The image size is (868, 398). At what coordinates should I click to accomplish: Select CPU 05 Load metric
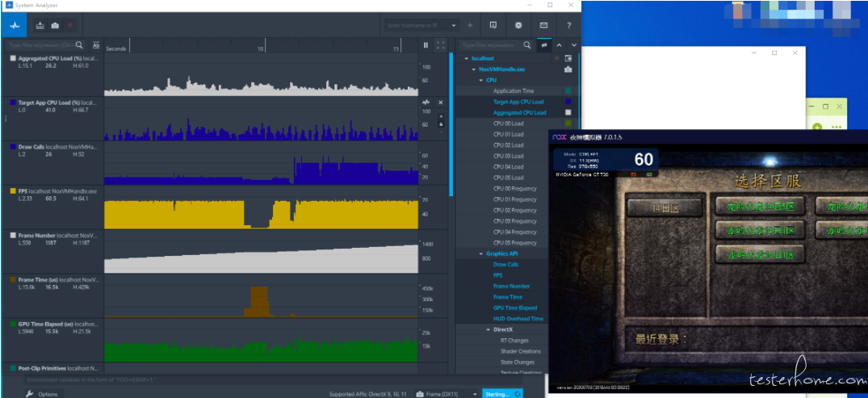[x=508, y=178]
